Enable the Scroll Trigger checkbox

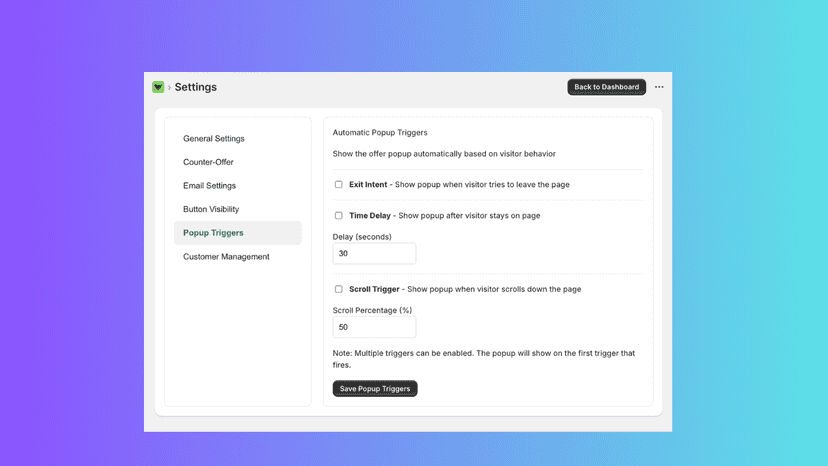[x=338, y=289]
